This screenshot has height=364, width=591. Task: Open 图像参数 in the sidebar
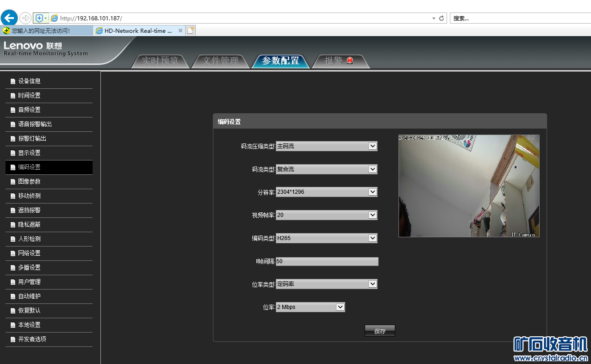pos(49,182)
